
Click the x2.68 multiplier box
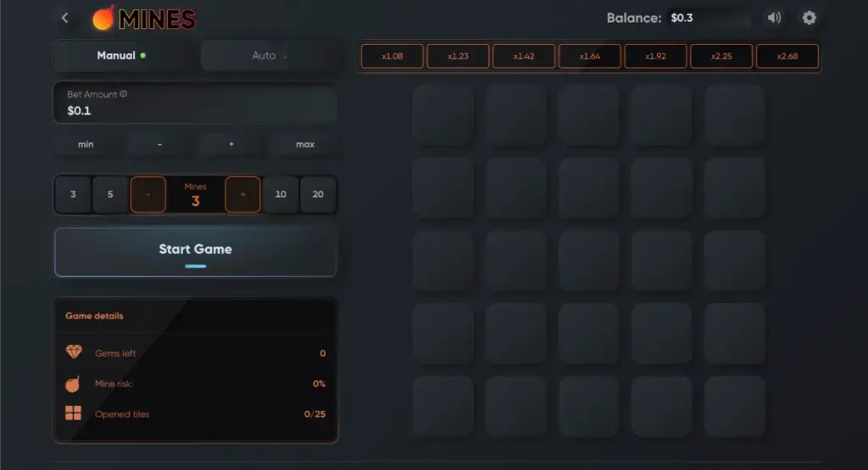(787, 57)
